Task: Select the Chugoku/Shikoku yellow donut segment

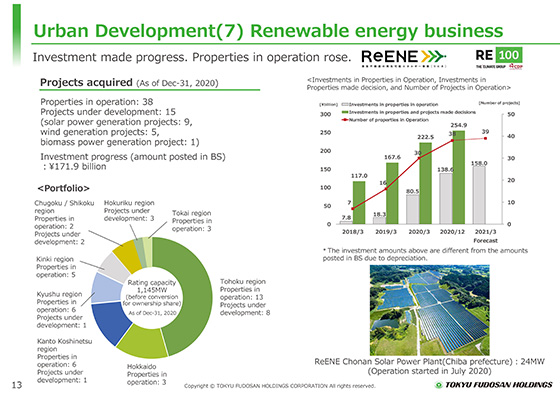Action: (129, 255)
